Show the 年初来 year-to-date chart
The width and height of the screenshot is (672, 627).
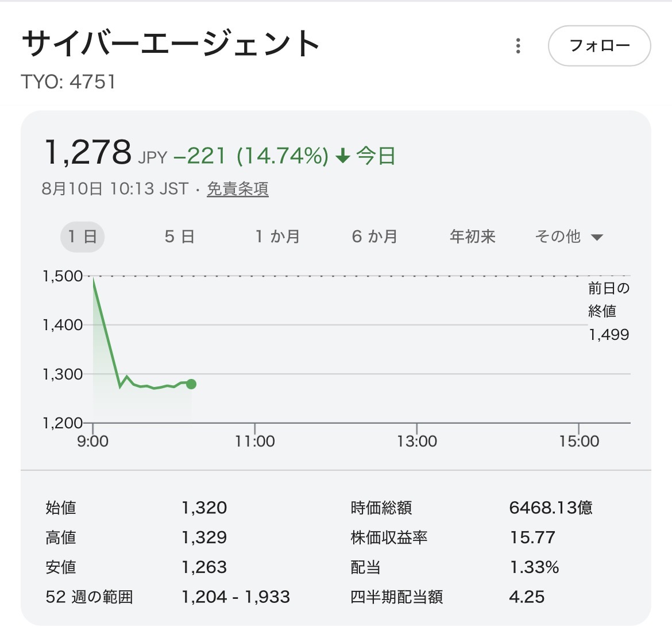coord(472,237)
